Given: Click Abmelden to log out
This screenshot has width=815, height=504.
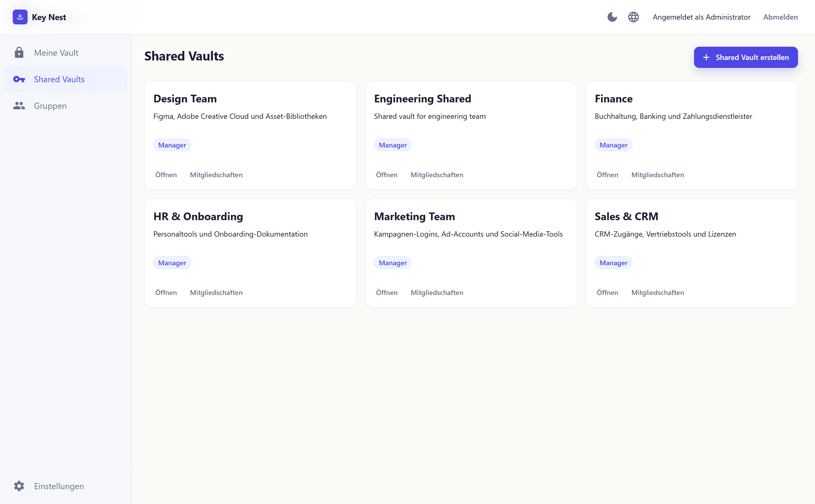Looking at the screenshot, I should [x=780, y=17].
